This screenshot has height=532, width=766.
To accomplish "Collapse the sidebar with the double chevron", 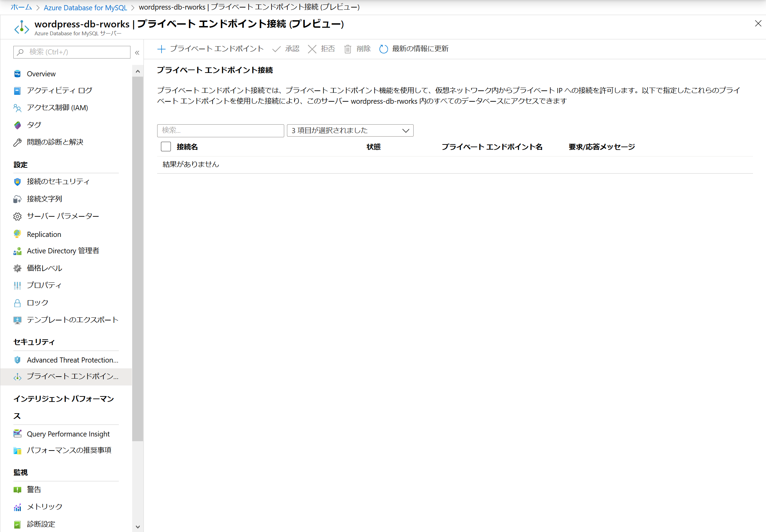I will [137, 53].
